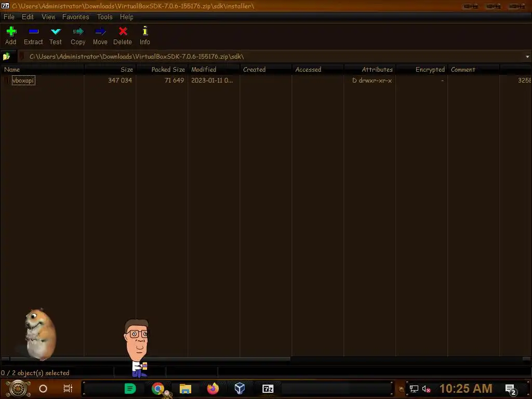Open the Edit menu

pyautogui.click(x=28, y=17)
